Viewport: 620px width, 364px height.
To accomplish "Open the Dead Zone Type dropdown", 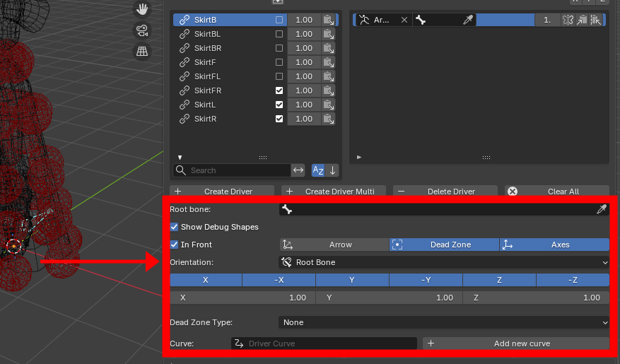I will [444, 322].
